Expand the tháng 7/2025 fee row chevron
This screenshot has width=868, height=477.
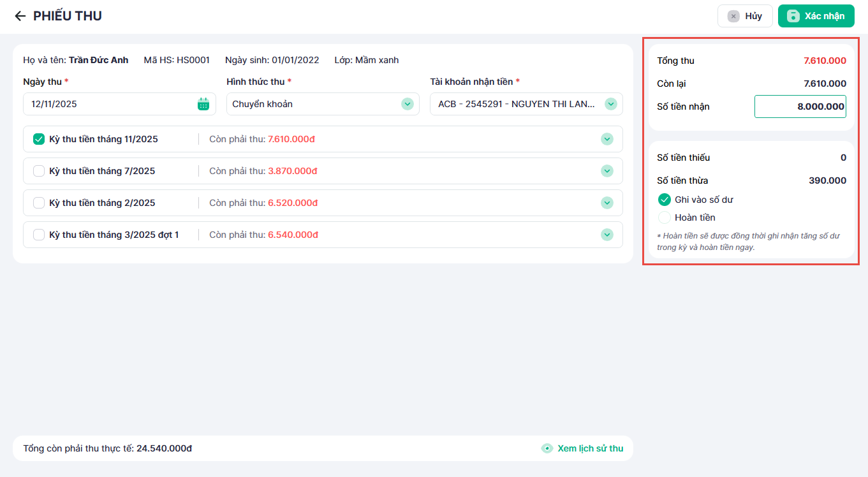pyautogui.click(x=607, y=171)
